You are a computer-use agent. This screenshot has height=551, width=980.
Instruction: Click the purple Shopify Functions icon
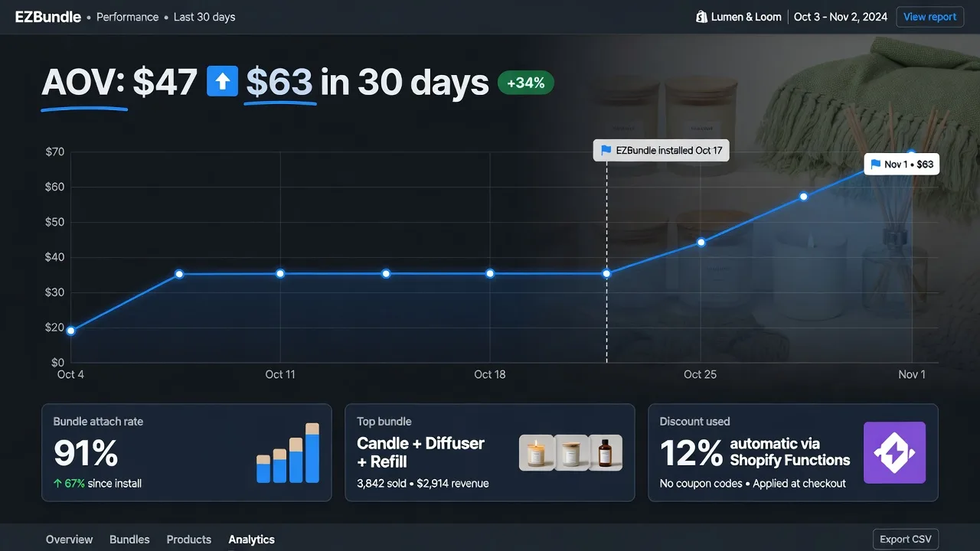click(x=894, y=452)
